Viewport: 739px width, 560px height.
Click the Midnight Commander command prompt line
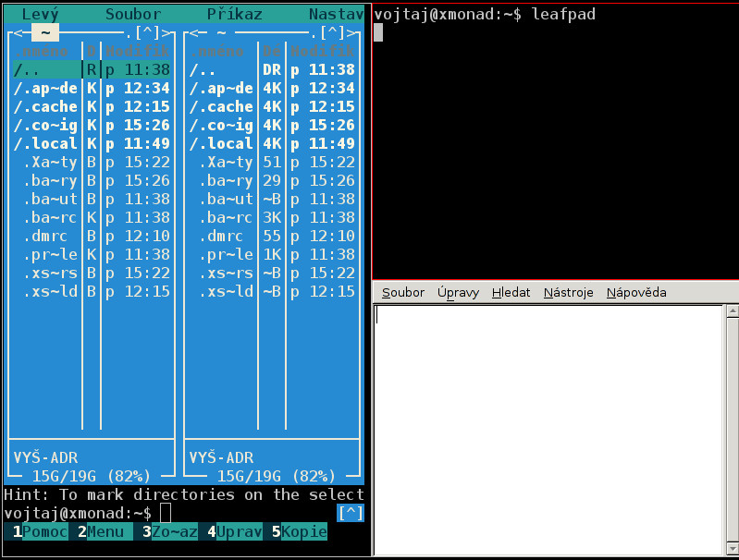pyautogui.click(x=169, y=513)
